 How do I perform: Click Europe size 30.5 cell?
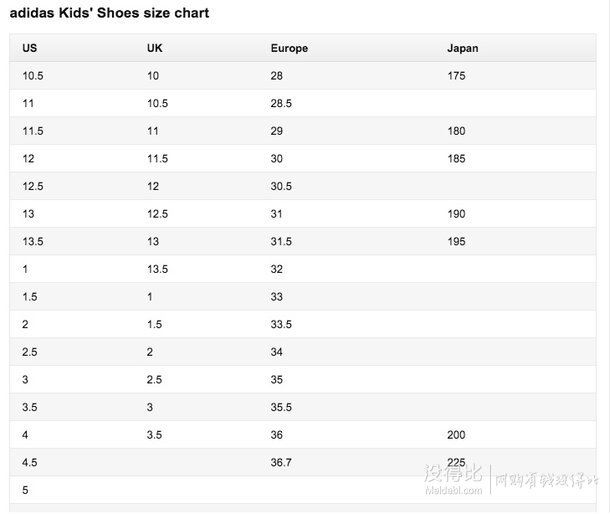281,186
